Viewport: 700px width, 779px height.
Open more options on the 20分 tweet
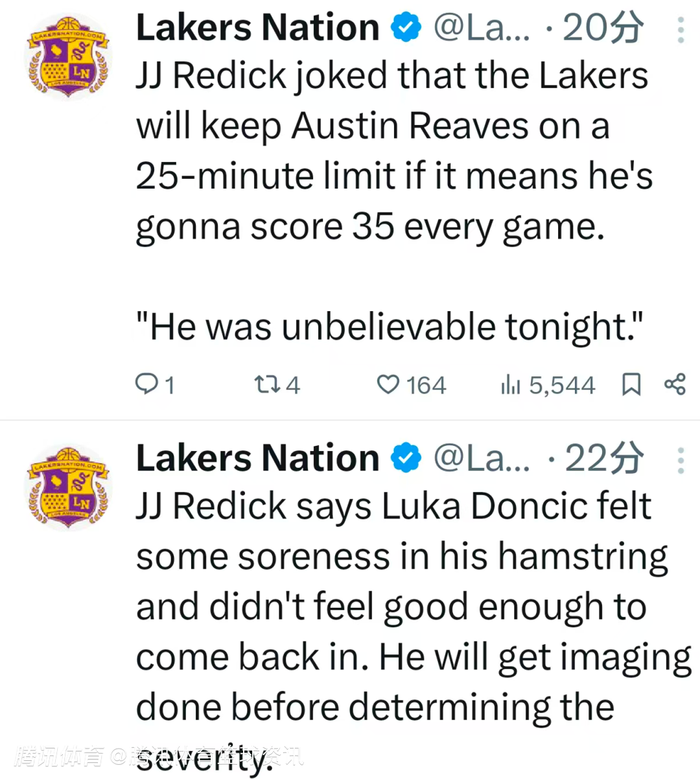click(681, 30)
